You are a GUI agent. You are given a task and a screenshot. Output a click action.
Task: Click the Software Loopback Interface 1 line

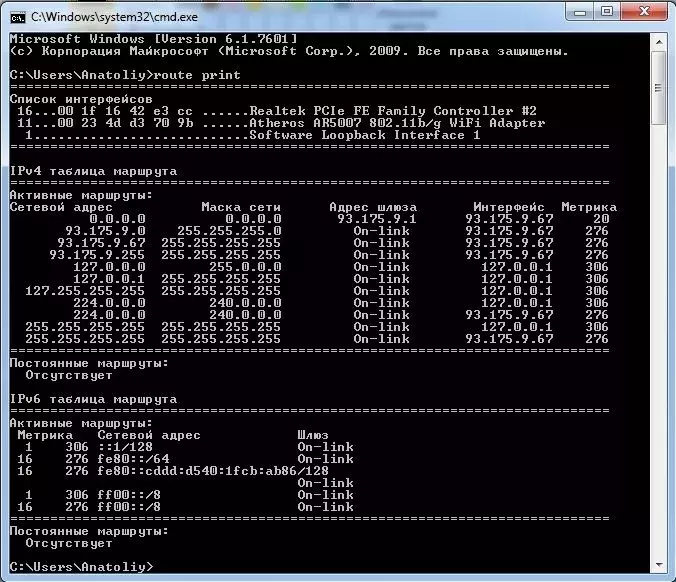coord(252,135)
